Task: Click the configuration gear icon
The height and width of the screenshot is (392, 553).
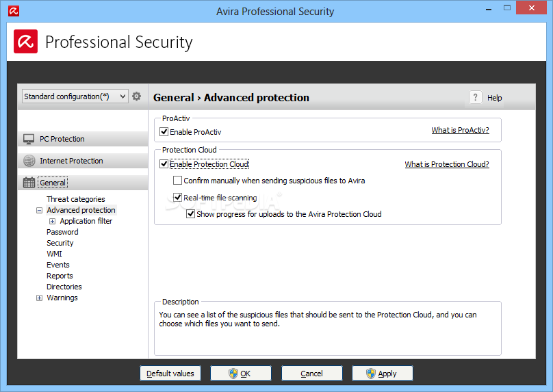Action: tap(136, 96)
